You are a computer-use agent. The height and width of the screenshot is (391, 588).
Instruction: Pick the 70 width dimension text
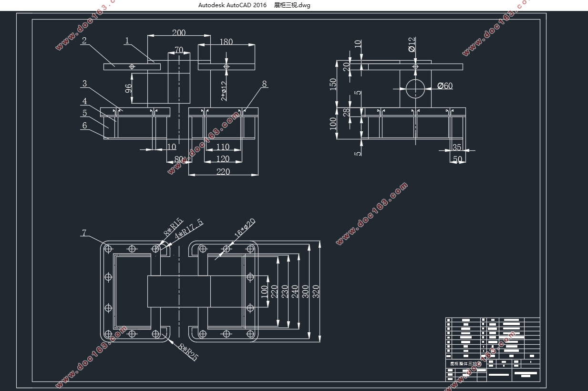click(179, 50)
